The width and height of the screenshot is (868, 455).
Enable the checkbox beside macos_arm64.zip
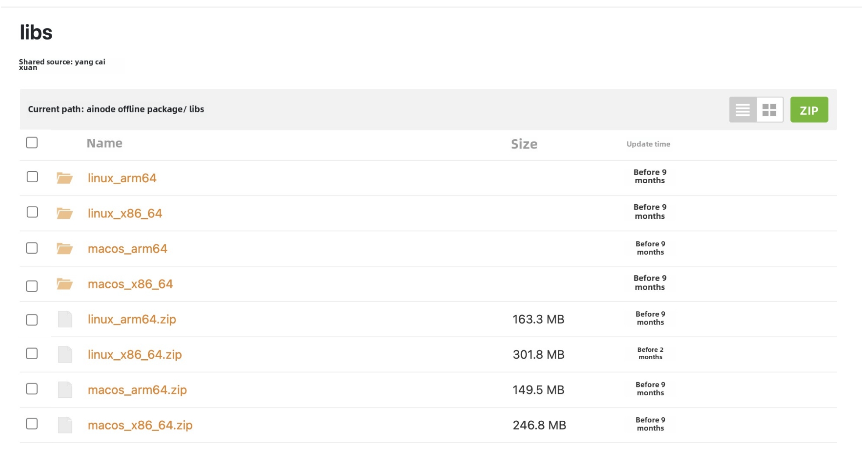pyautogui.click(x=32, y=389)
